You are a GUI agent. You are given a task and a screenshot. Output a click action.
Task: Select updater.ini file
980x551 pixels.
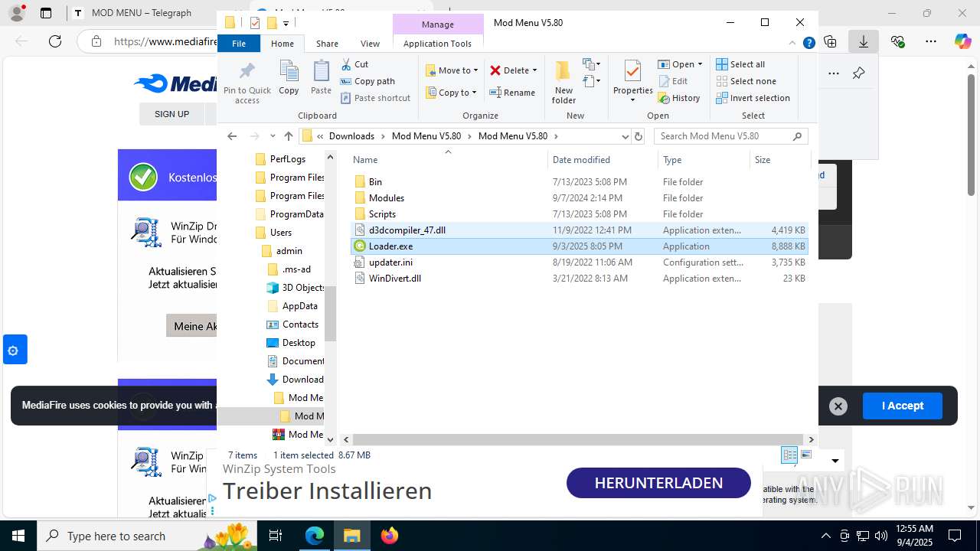tap(580, 262)
